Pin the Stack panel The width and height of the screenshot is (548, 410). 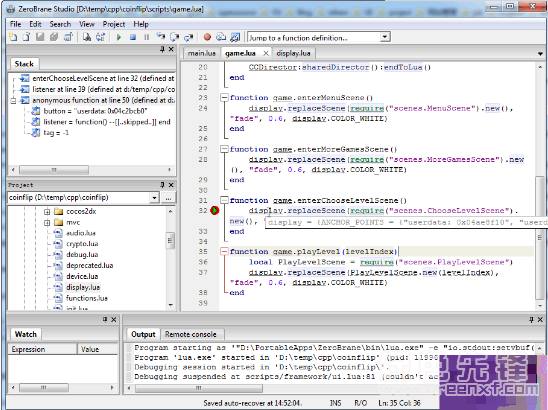point(162,49)
